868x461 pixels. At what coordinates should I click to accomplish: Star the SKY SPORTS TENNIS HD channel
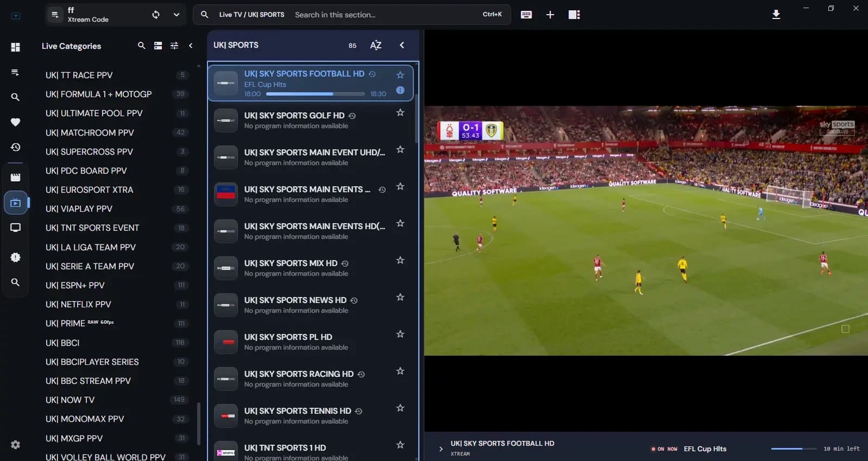click(x=400, y=408)
